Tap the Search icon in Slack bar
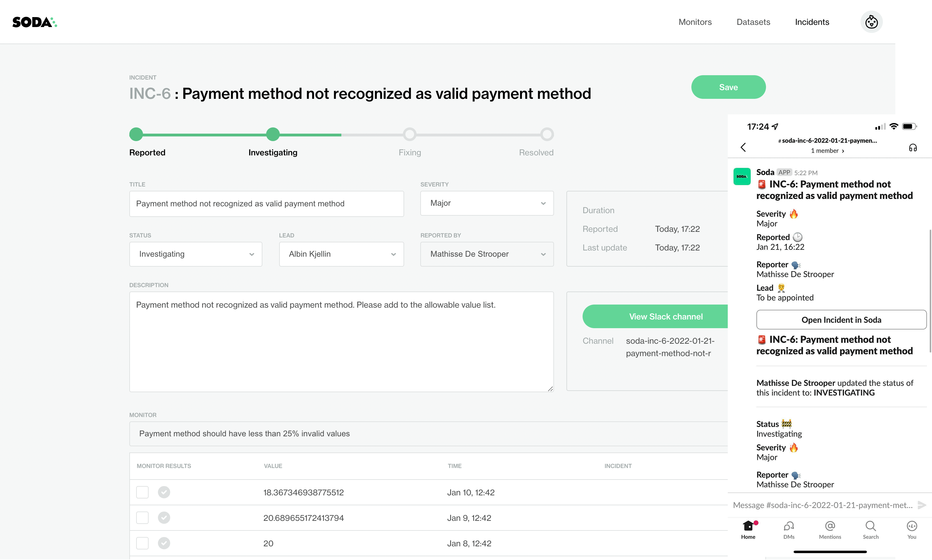The height and width of the screenshot is (560, 932). (870, 526)
